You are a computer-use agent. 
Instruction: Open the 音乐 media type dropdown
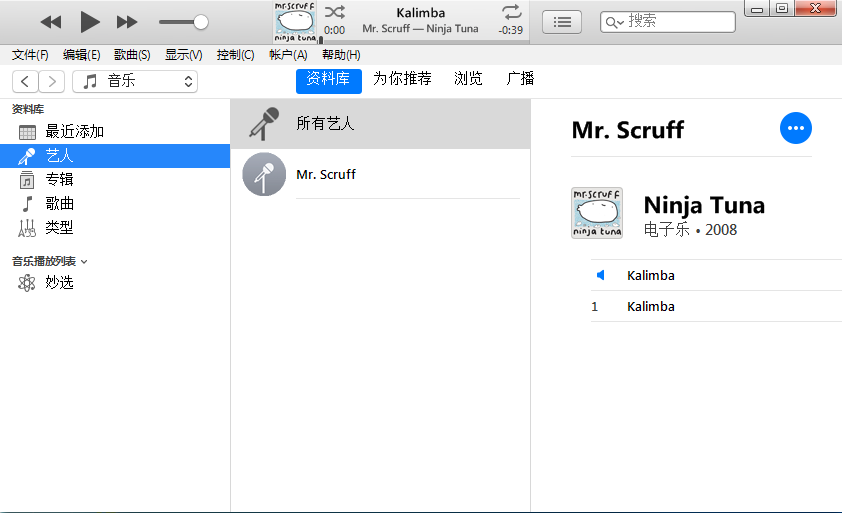tap(135, 81)
